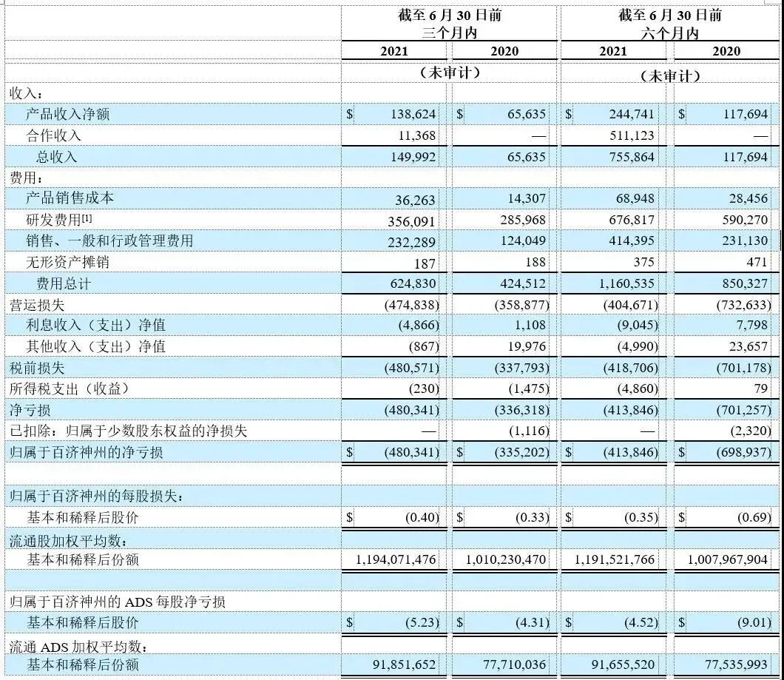Select the 无形资产摊销 row label
Viewport: 784px width, 680px height.
pyautogui.click(x=67, y=262)
